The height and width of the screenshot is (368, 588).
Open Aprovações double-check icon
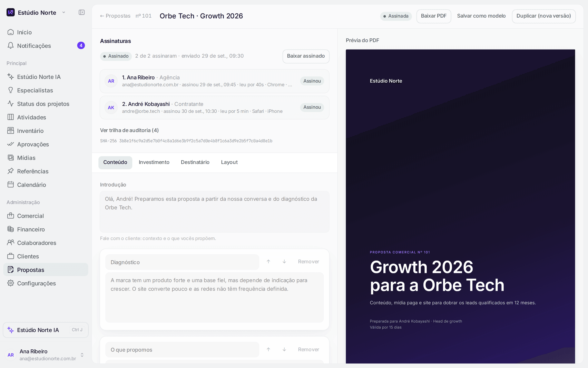click(x=10, y=144)
